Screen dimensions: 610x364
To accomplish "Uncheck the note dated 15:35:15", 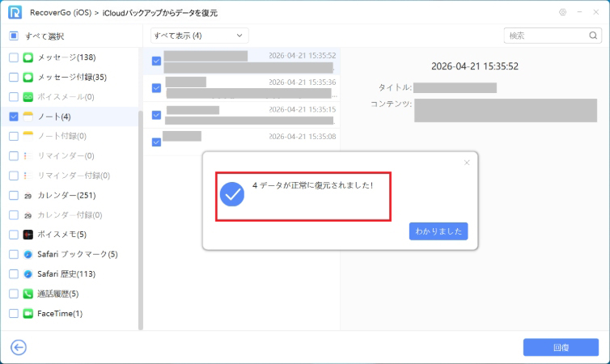I will click(156, 115).
